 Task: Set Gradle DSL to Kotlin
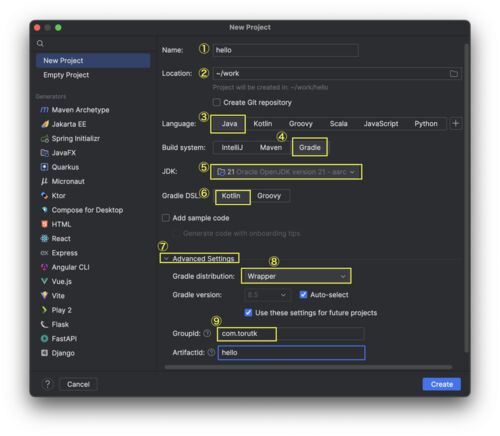click(231, 196)
